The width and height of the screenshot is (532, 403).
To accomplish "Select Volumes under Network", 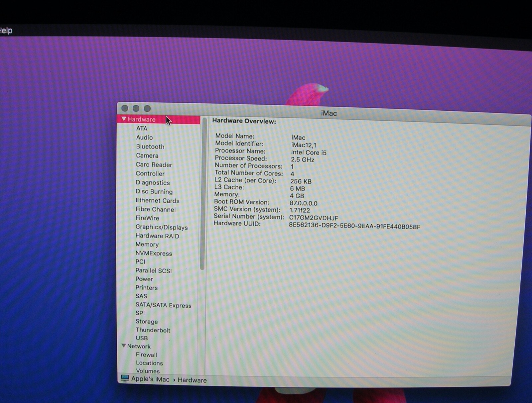I will coord(148,371).
